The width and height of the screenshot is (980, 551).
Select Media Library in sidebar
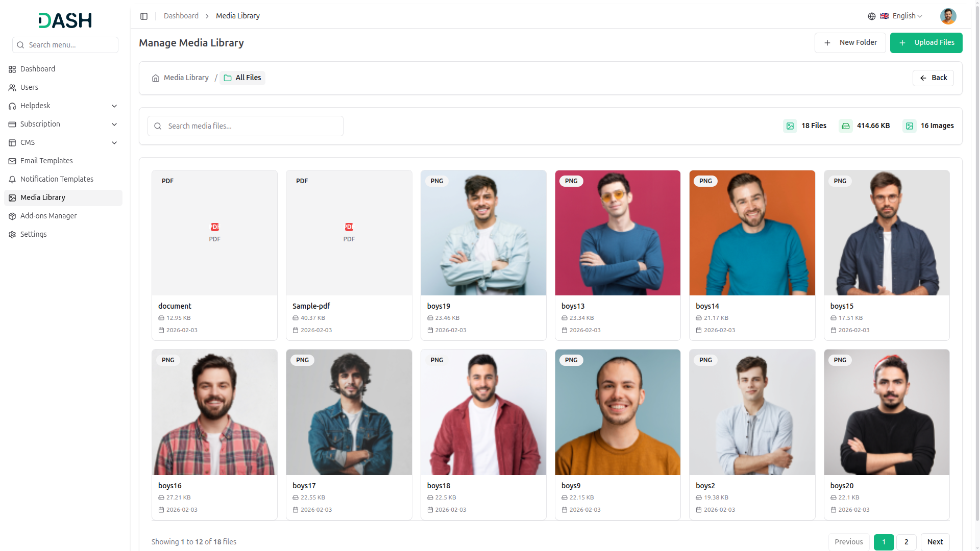pos(63,198)
